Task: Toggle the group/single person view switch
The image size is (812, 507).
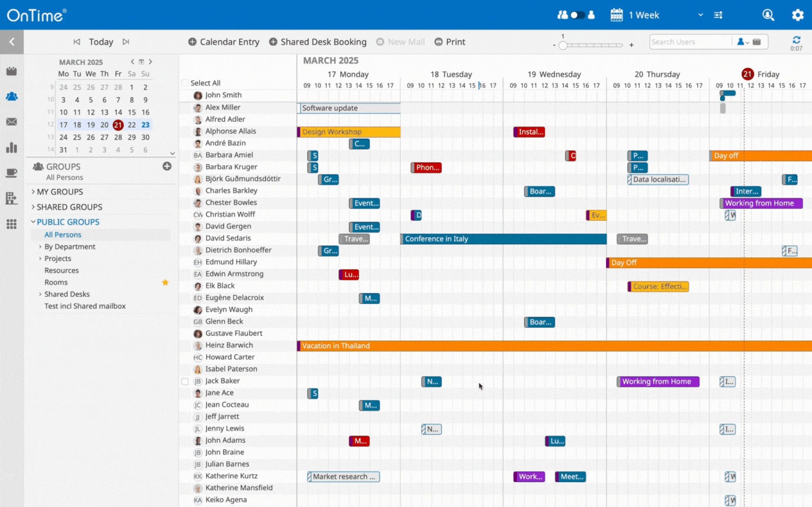Action: [x=576, y=15]
